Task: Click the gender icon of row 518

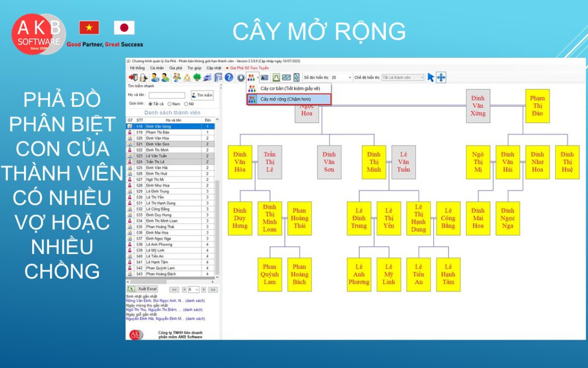Action: 130,126
